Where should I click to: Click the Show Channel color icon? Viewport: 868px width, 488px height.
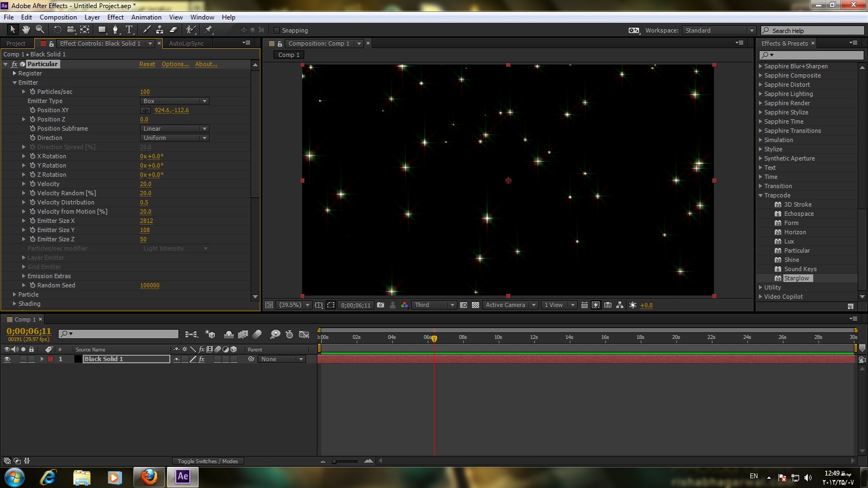pos(404,305)
